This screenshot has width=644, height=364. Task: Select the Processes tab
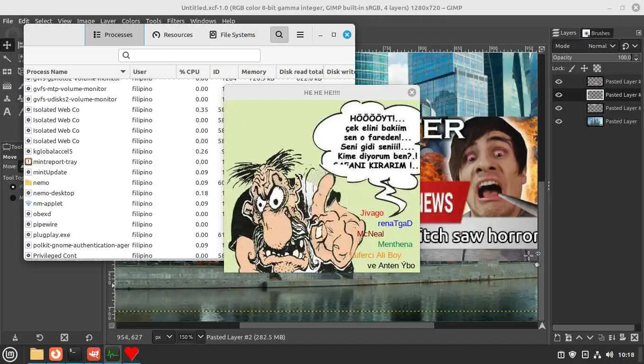[115, 35]
